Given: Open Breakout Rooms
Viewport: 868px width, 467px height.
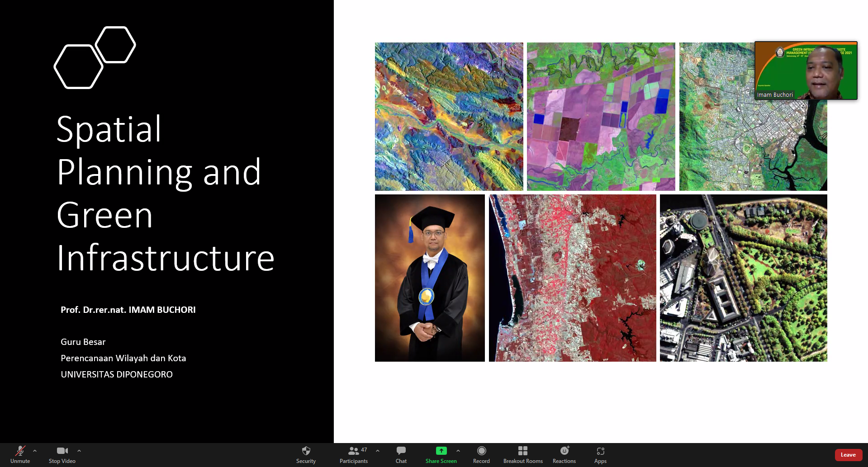Looking at the screenshot, I should [x=522, y=454].
